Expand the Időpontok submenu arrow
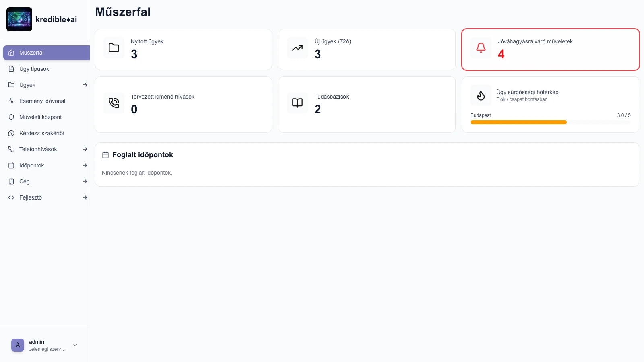 pos(85,165)
